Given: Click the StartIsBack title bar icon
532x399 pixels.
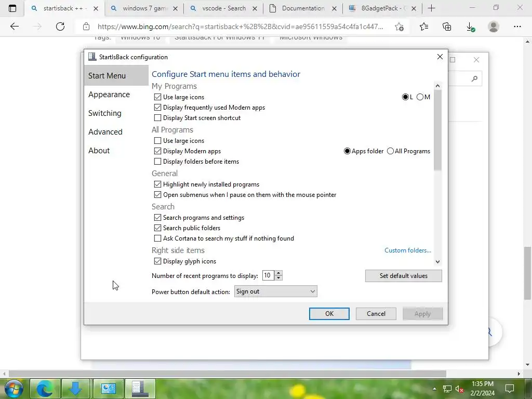Looking at the screenshot, I should [92, 57].
